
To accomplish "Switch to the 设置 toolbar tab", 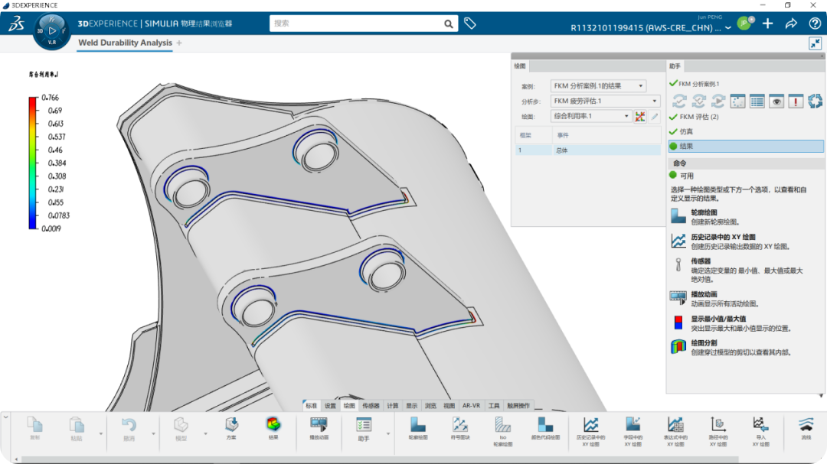I will (x=330, y=405).
